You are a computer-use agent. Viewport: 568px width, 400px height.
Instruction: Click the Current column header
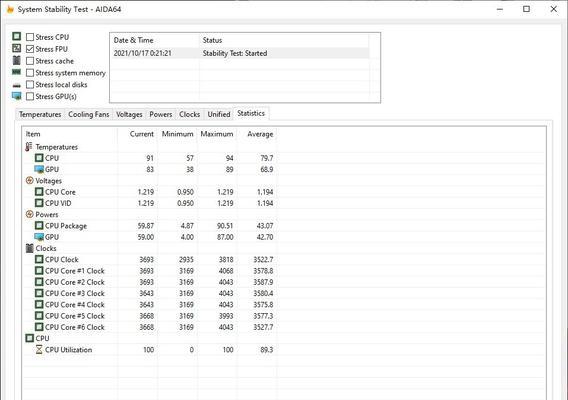138,134
